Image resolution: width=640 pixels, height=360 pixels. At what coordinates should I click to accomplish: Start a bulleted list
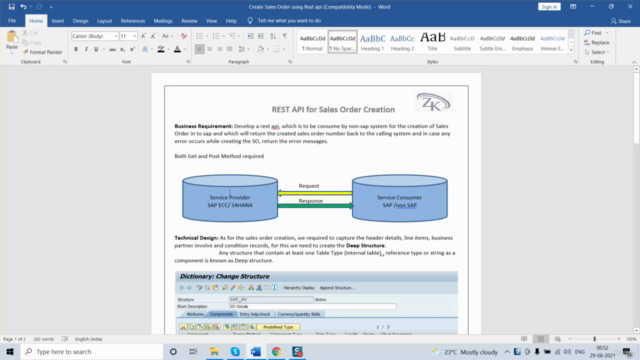click(x=199, y=36)
